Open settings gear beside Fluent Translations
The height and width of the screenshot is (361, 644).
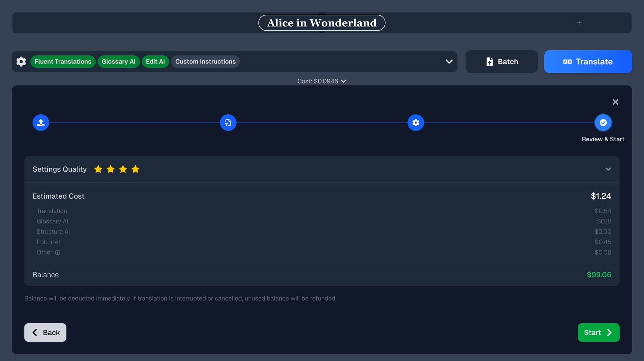21,62
